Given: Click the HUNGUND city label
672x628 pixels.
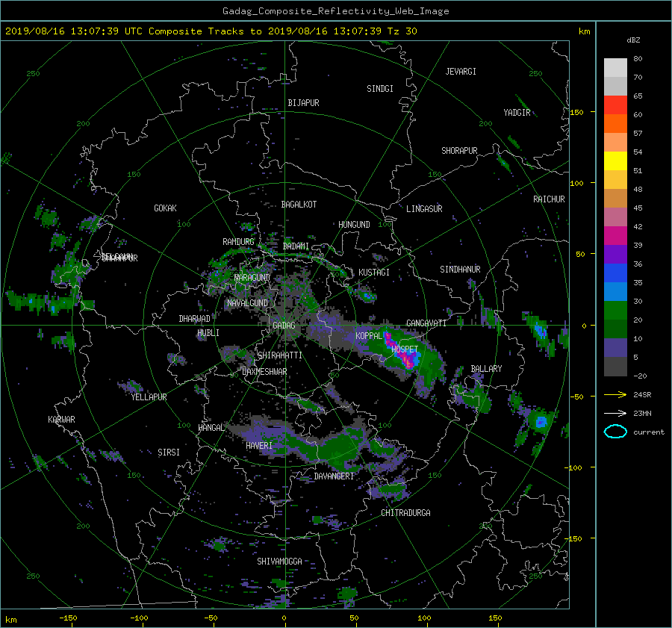Looking at the screenshot, I should pos(354,225).
